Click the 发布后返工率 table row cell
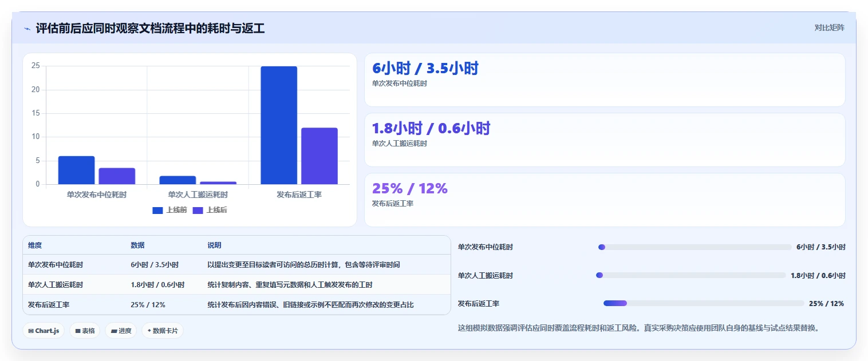868x361 pixels. click(x=49, y=305)
